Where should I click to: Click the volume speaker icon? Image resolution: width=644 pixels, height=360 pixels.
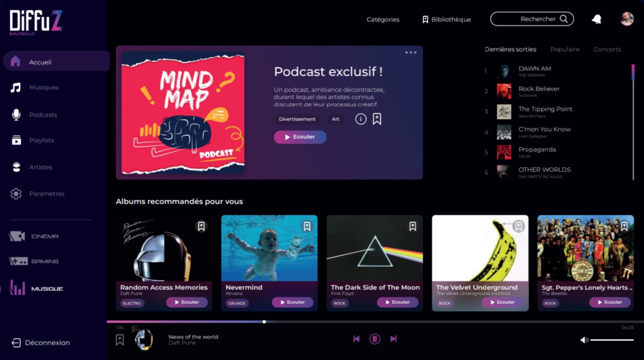click(584, 340)
